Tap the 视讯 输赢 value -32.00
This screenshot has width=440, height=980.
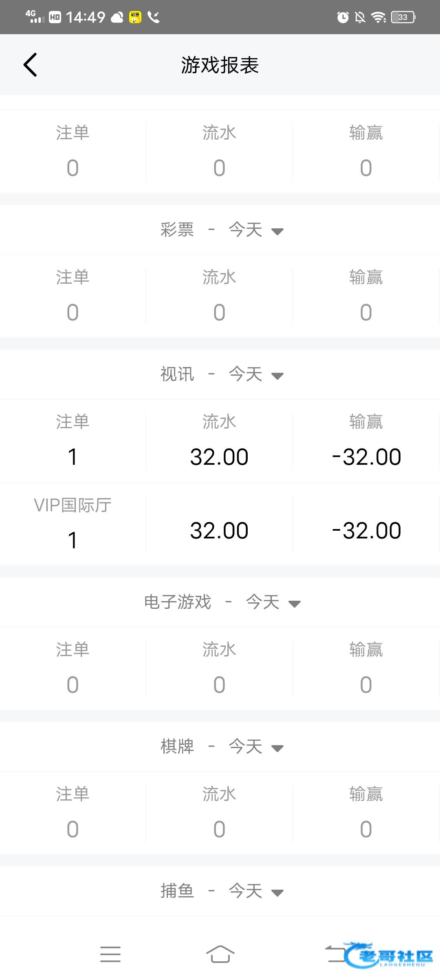tap(366, 457)
